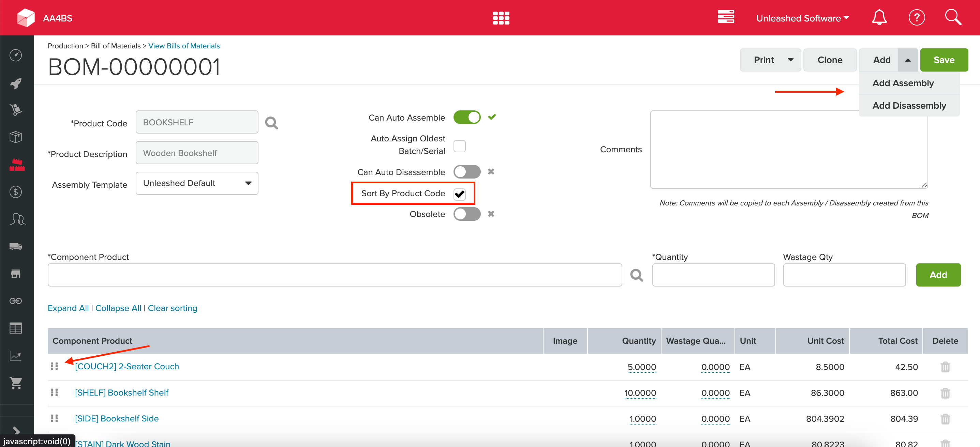Open the notifications bell
Image resolution: width=980 pixels, height=447 pixels.
point(879,17)
